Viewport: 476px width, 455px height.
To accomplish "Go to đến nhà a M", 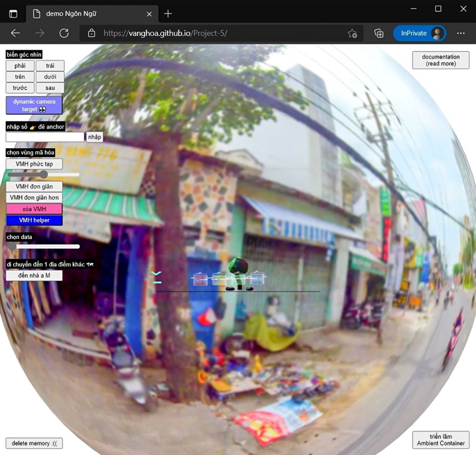I will (x=34, y=275).
